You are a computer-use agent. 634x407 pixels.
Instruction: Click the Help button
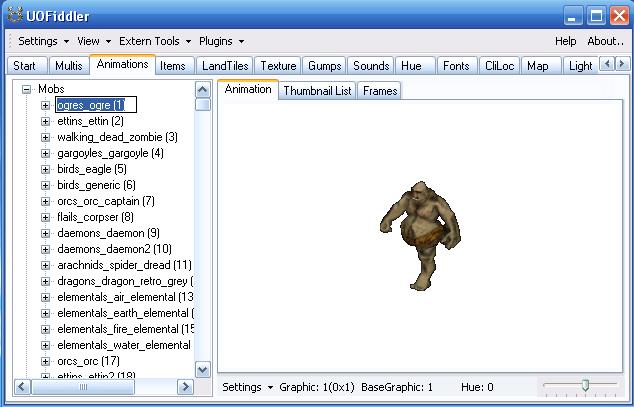click(565, 42)
